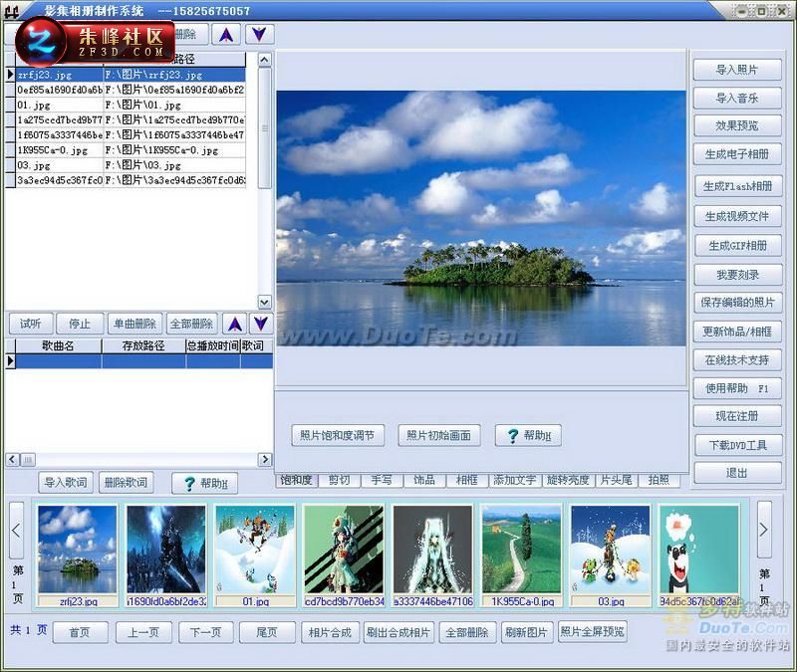
Task: Click 保存编辑的照片 button
Action: [x=737, y=303]
